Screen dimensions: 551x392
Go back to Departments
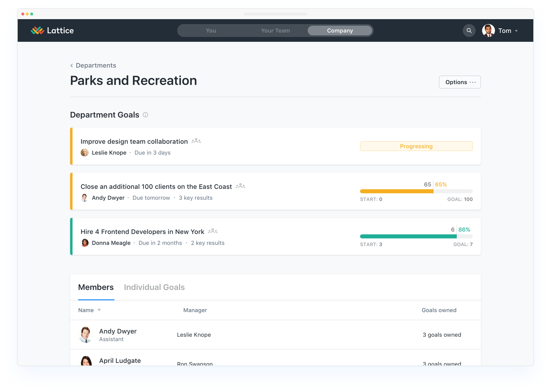95,65
